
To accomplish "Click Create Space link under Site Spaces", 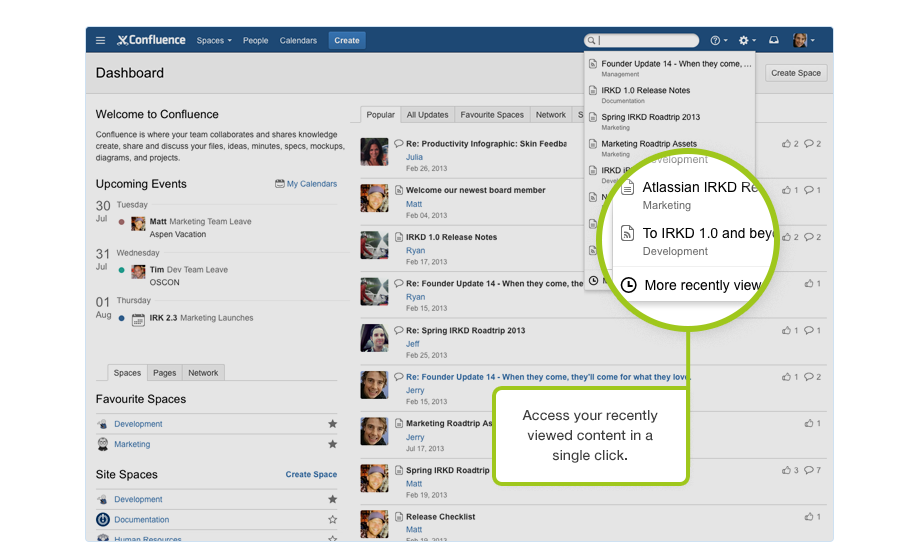I will tap(311, 474).
